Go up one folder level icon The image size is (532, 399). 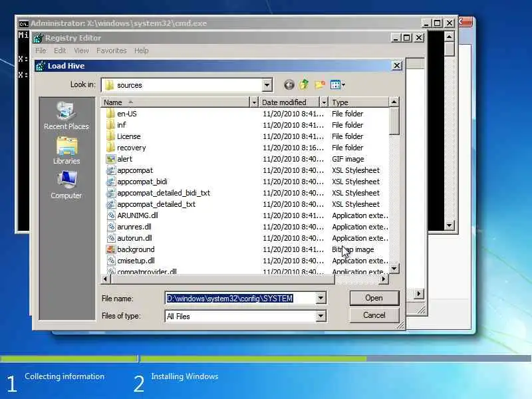tap(304, 84)
